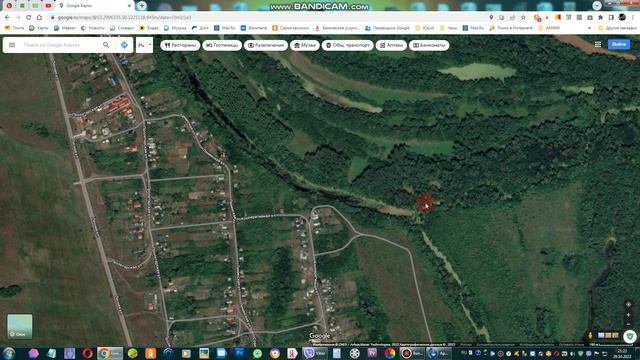
Task: Open the Extensions puzzle icon
Action: tap(600, 18)
